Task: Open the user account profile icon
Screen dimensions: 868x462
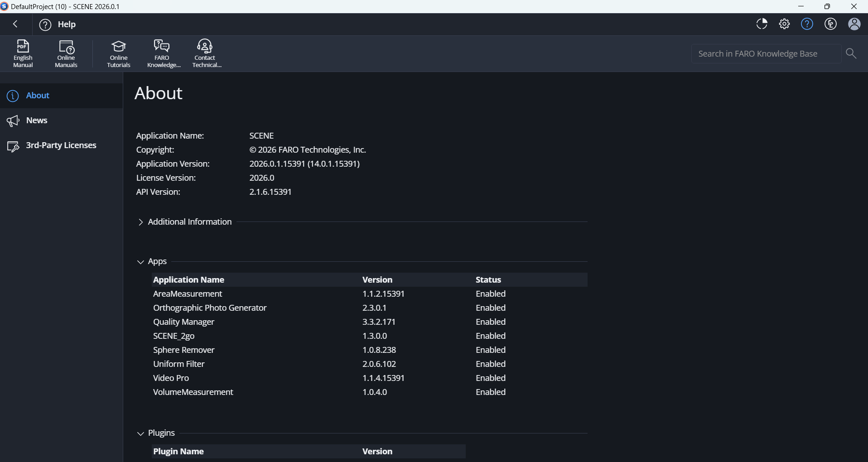Action: (x=854, y=24)
